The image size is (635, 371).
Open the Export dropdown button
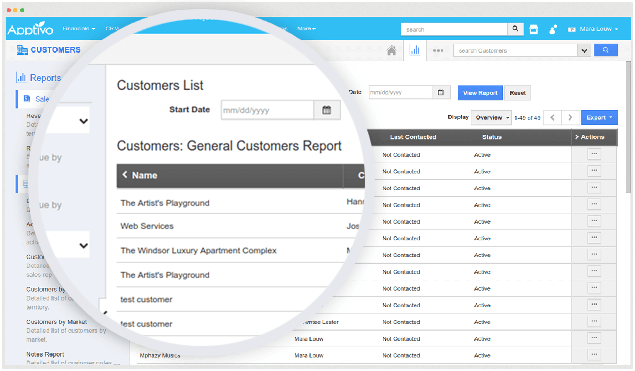click(599, 117)
